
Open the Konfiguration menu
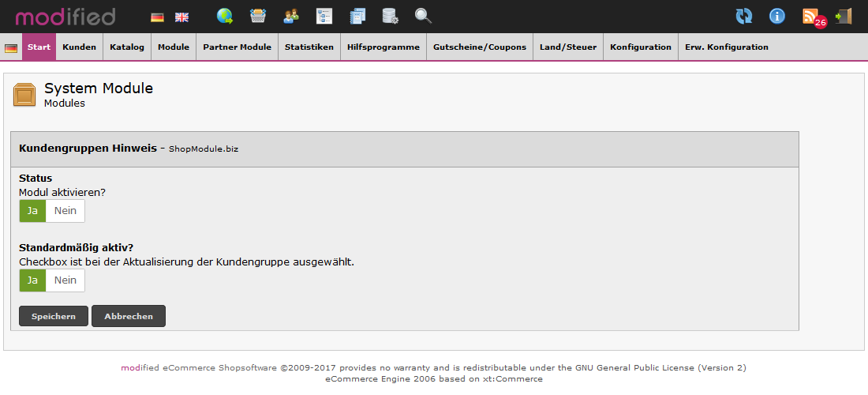641,47
